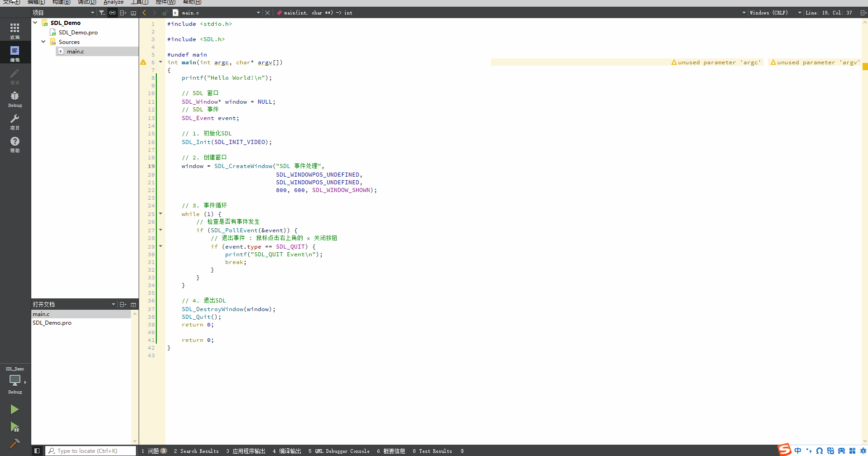This screenshot has width=868, height=456.
Task: Click the filter icon in project panel
Action: [102, 13]
